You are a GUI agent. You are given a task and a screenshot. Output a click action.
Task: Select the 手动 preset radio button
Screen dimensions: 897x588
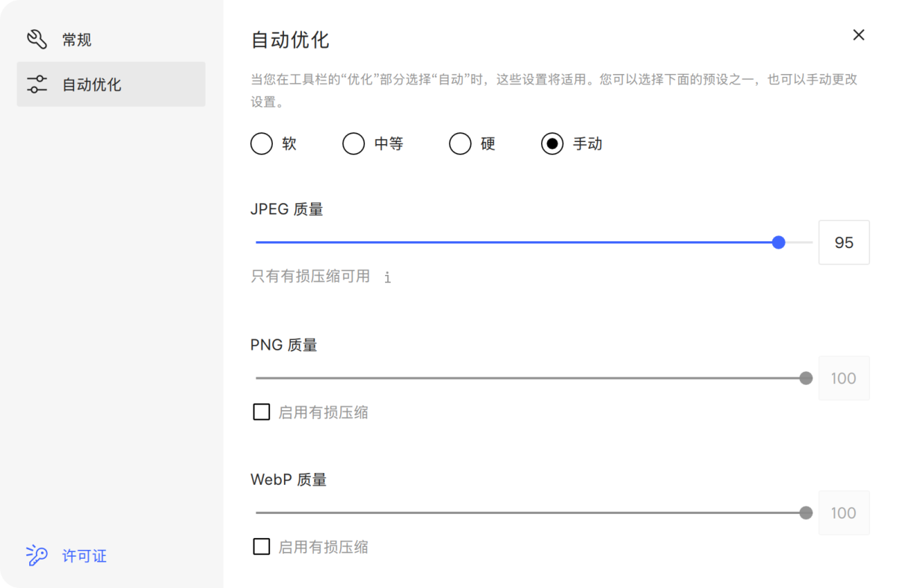point(552,143)
